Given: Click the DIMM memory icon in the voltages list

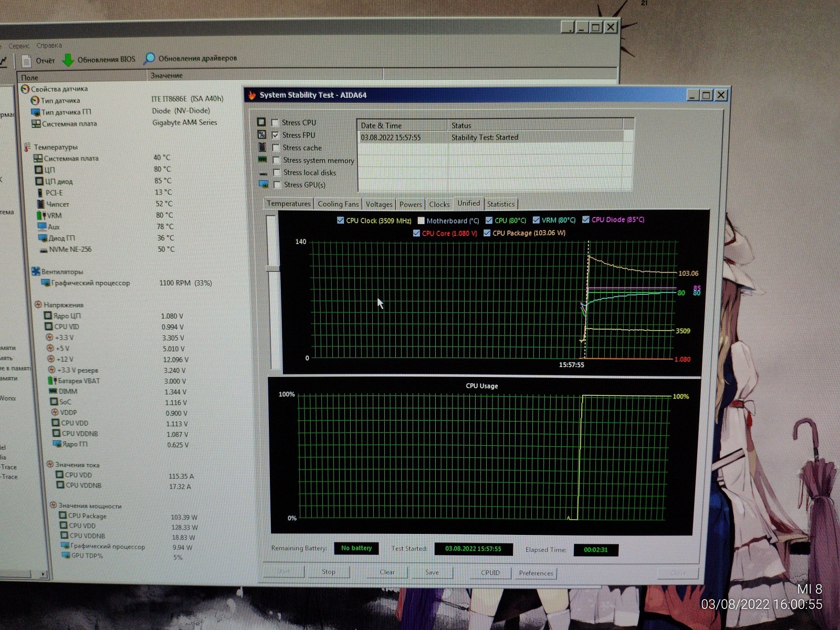Looking at the screenshot, I should coord(53,391).
